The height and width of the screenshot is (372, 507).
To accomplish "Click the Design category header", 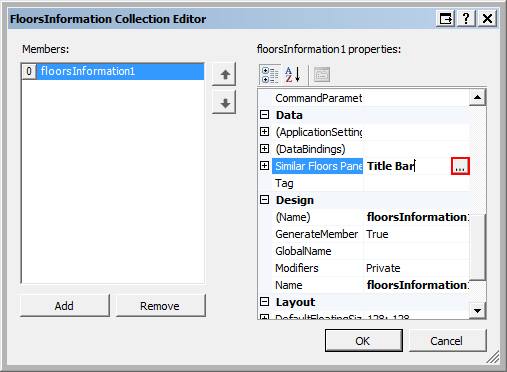I will point(295,200).
